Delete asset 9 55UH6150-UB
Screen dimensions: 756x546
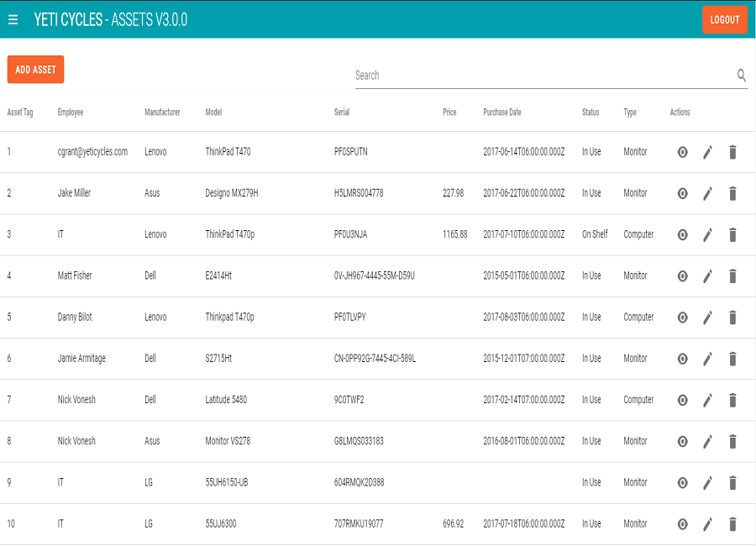pyautogui.click(x=732, y=483)
